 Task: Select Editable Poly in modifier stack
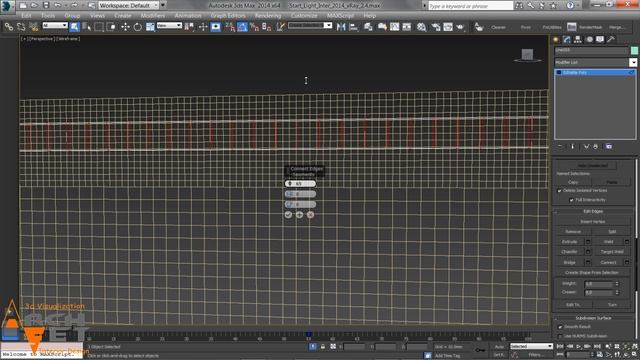pyautogui.click(x=595, y=72)
